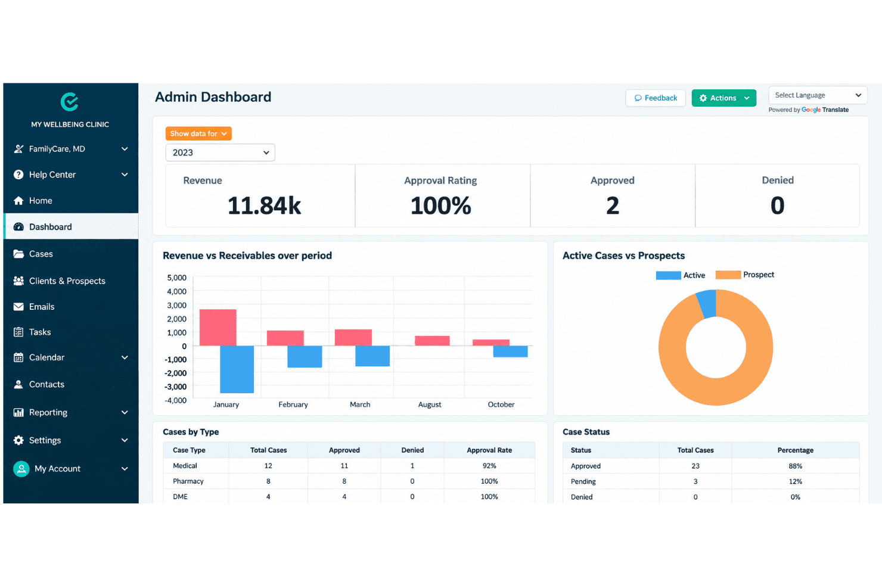The height and width of the screenshot is (588, 882).
Task: Open Cases from the sidebar
Action: [x=71, y=254]
